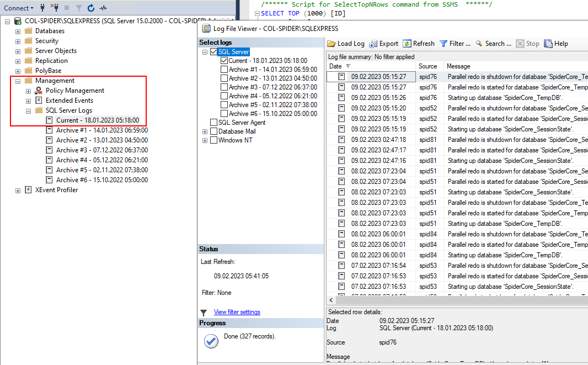Check Archive #2 - 13.01.2023 checkbox
Screen dimensions: 588x365
[x=224, y=78]
